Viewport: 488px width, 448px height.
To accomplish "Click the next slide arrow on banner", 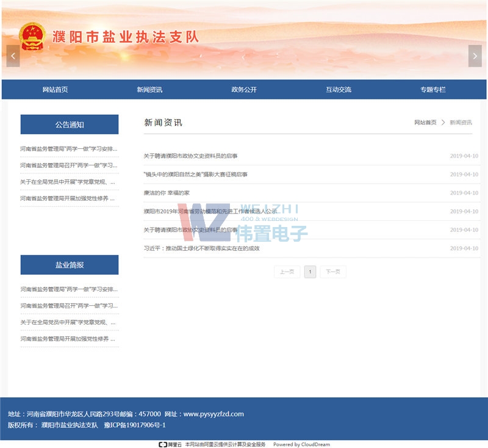I will (x=475, y=56).
